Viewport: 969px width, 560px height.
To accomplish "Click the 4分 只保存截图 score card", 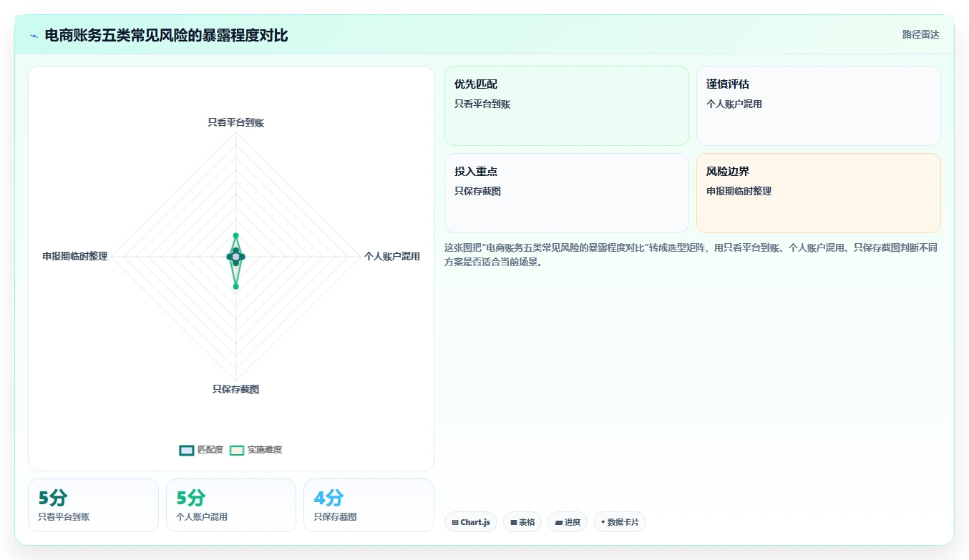I will click(x=369, y=505).
